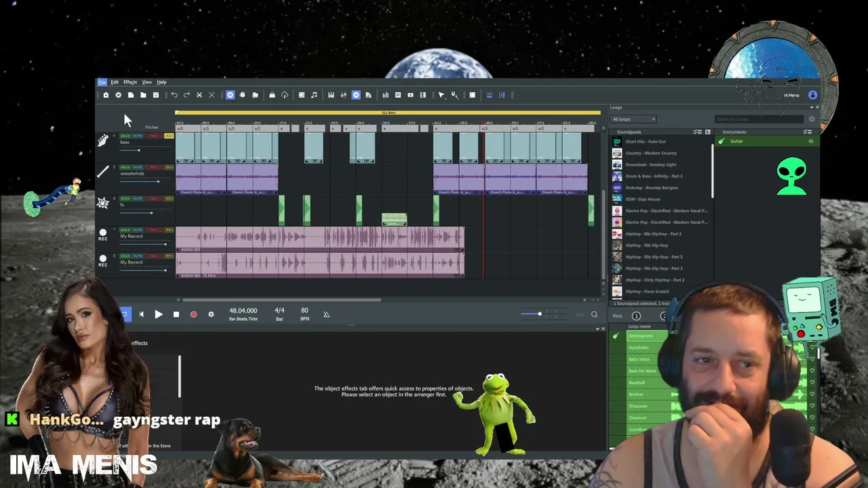The height and width of the screenshot is (488, 868).
Task: Enable REC on the bass track
Action: [x=154, y=136]
